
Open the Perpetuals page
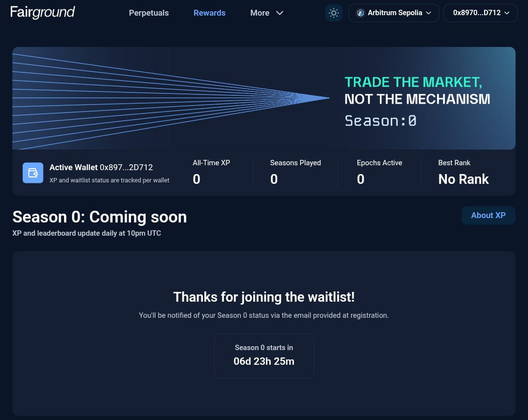coord(149,13)
